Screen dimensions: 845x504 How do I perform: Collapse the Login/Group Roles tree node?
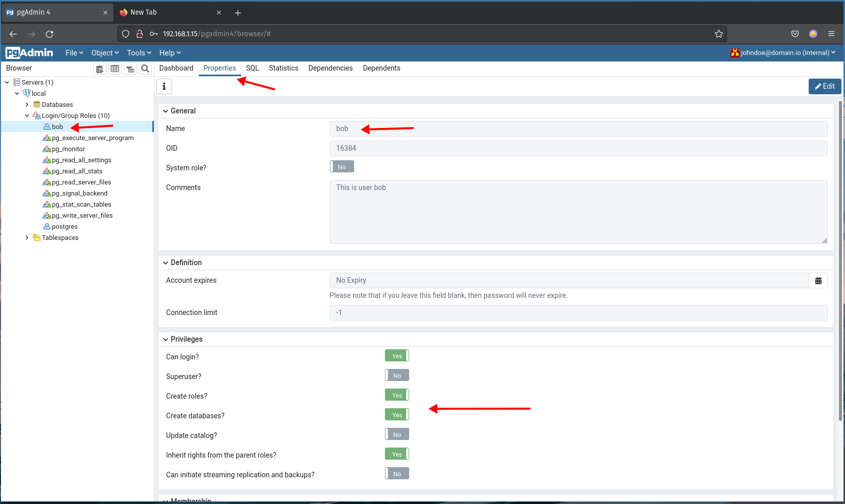pos(27,116)
